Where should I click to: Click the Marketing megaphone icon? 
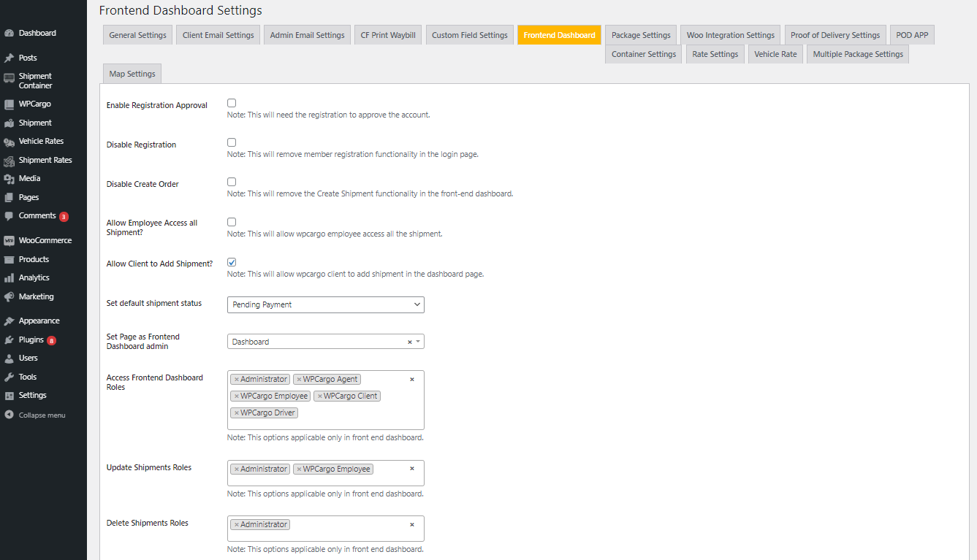click(x=9, y=297)
